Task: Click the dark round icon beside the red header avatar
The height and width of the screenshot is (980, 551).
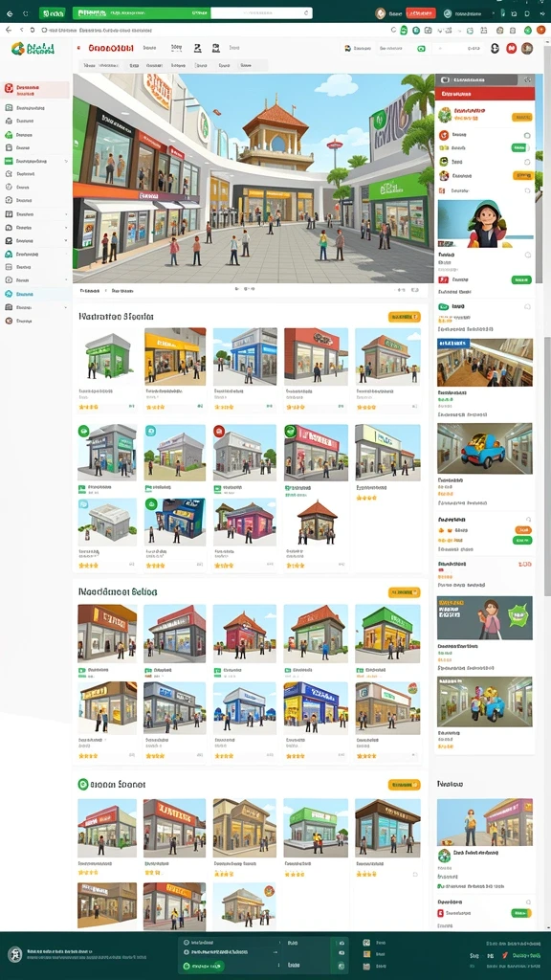Action: click(495, 48)
